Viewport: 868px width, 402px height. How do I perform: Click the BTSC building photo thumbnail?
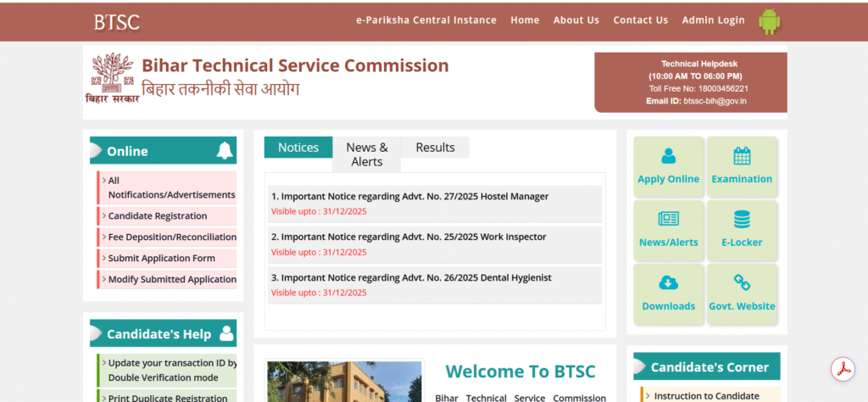click(x=342, y=382)
